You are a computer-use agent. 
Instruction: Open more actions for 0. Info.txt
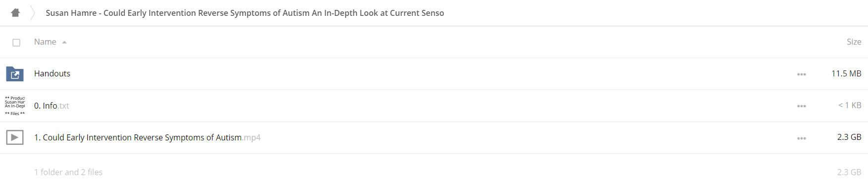click(x=802, y=106)
